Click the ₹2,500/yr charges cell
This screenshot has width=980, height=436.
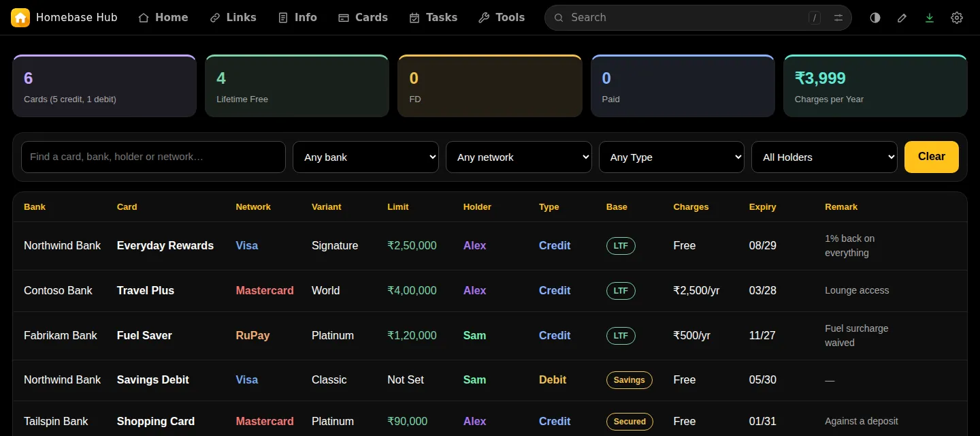tap(696, 291)
